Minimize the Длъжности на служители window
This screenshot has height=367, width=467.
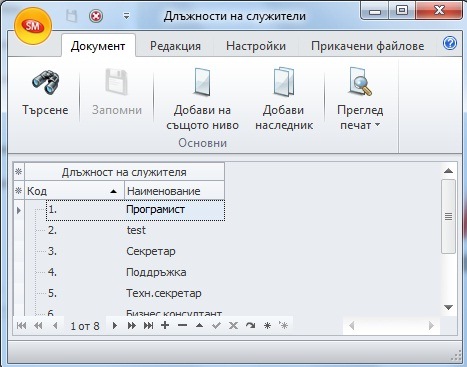tap(376, 12)
